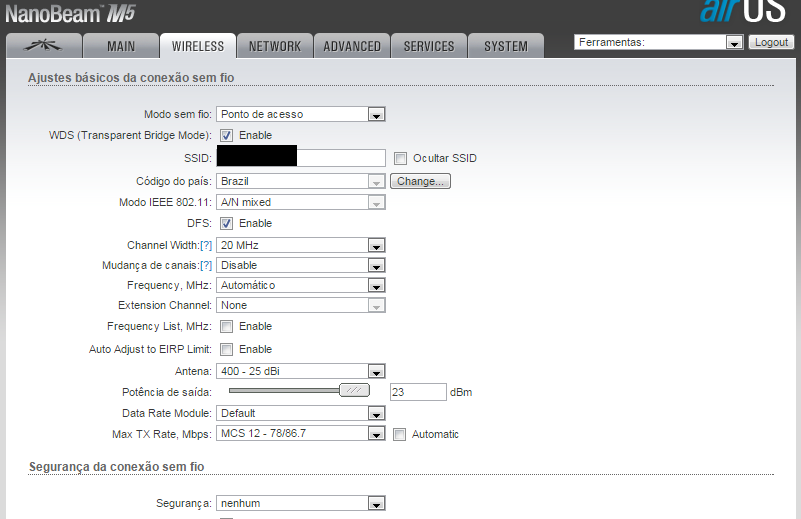Open the Antena dropdown
This screenshot has width=801, height=519.
(300, 371)
